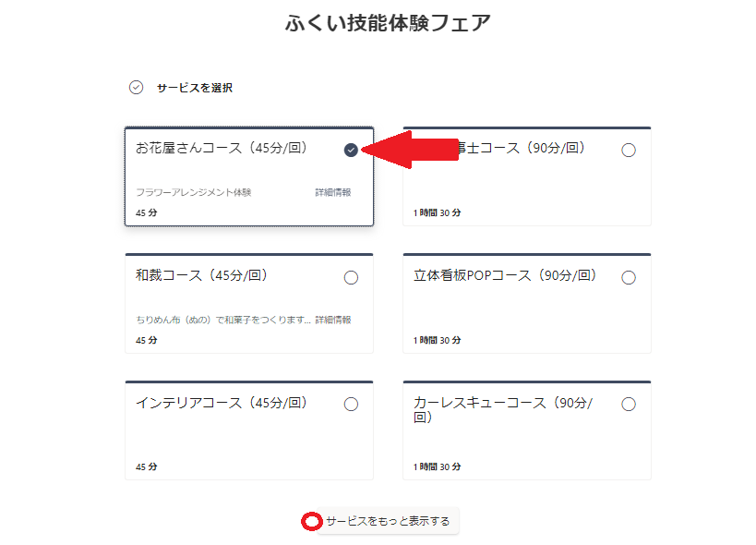Select the radio button for the 90分 士コース card
The height and width of the screenshot is (545, 756).
[629, 150]
